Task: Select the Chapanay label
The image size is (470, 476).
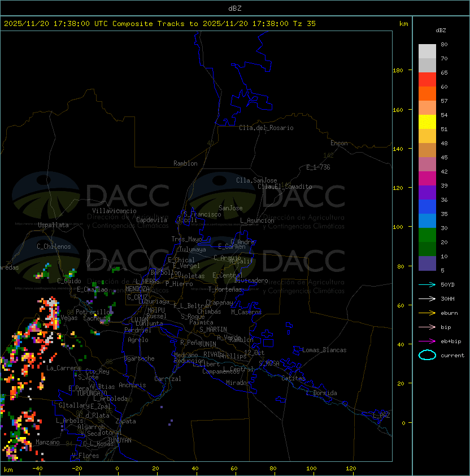Action: point(219,302)
